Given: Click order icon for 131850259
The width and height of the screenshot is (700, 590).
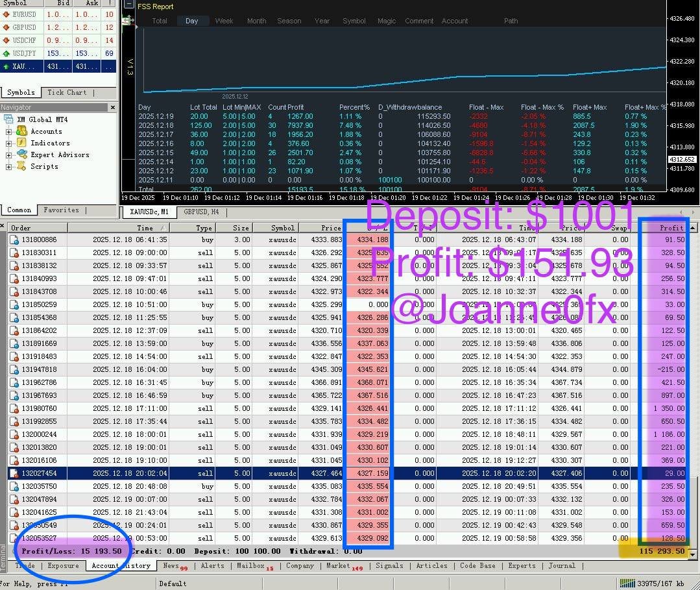Looking at the screenshot, I should [x=14, y=304].
